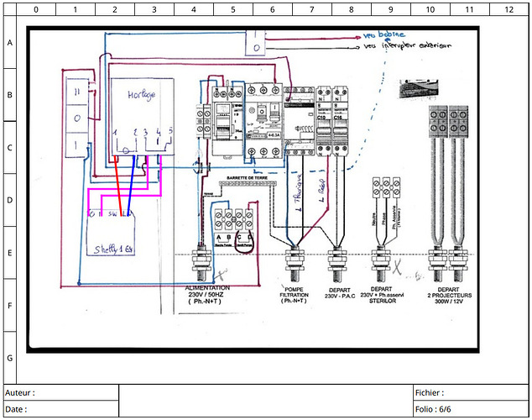The height and width of the screenshot is (420, 532).
Task: Click the Horloge timer box
Action: (143, 117)
